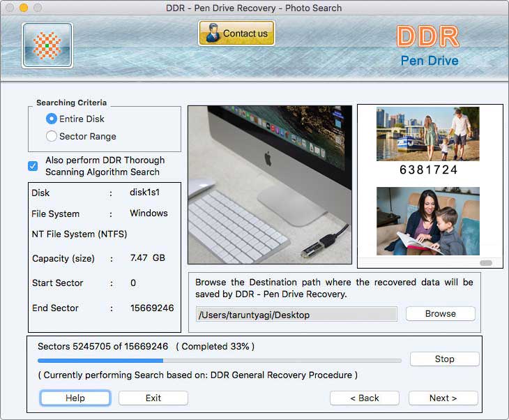Screen dimensions: 509x420
Task: Click the End Sector value 15669246
Action: (152, 308)
